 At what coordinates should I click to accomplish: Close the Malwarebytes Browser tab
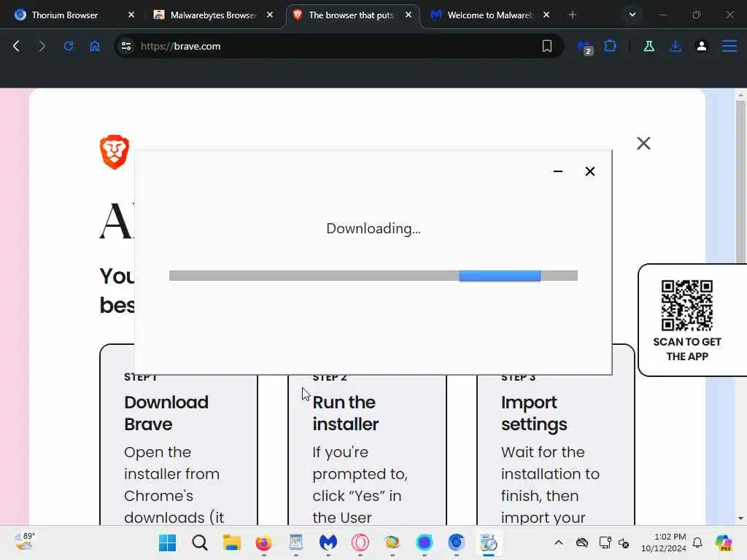[x=270, y=15]
